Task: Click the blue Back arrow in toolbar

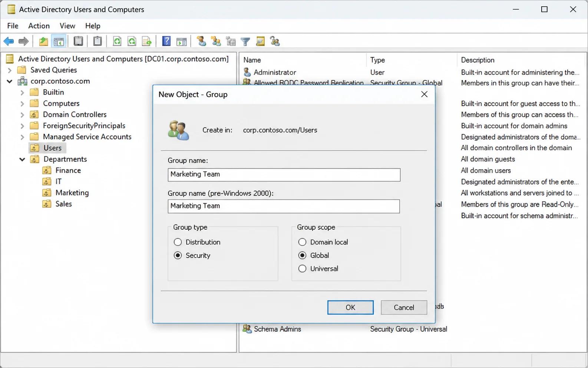Action: tap(9, 41)
